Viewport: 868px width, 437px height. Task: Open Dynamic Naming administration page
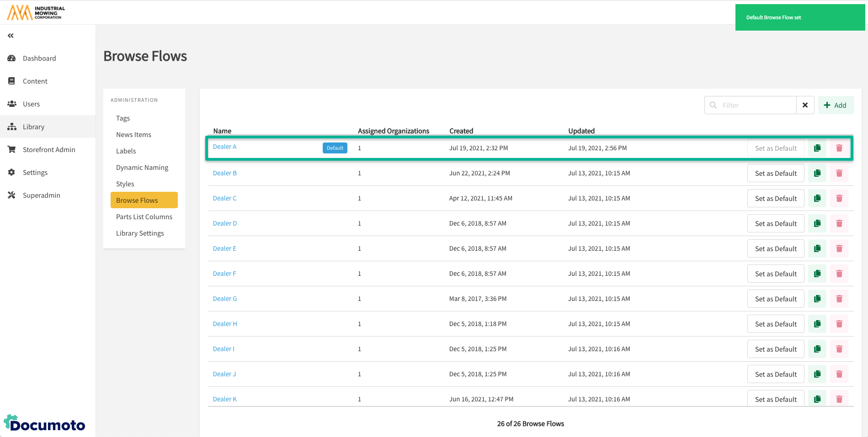click(142, 168)
